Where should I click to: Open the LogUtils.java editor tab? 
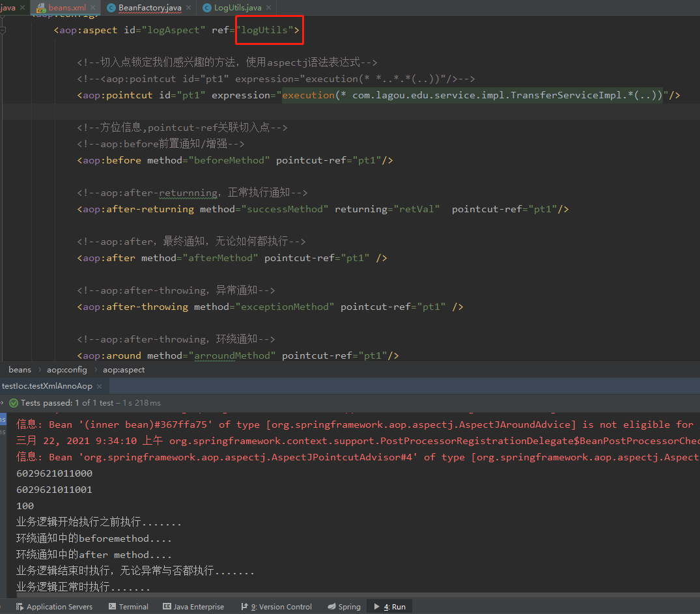click(x=238, y=8)
